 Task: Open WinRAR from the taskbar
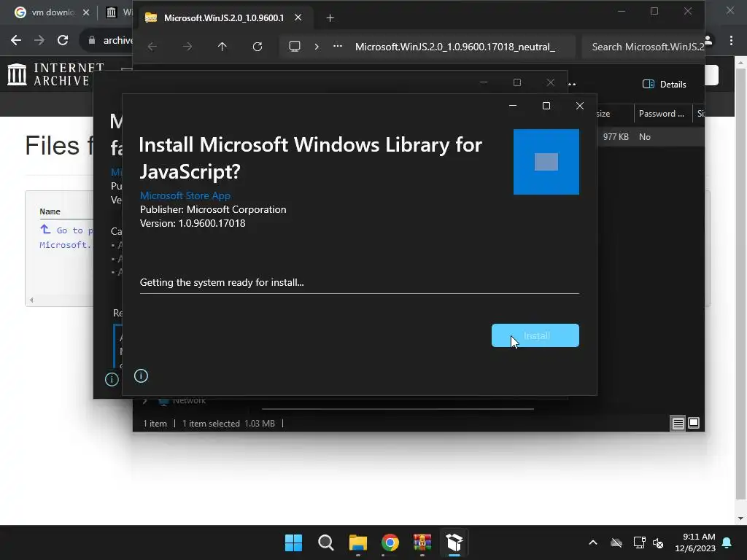coord(422,542)
